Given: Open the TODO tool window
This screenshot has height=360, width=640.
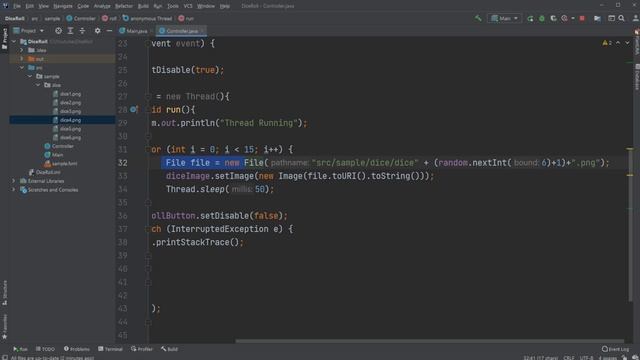Looking at the screenshot, I should [45, 349].
